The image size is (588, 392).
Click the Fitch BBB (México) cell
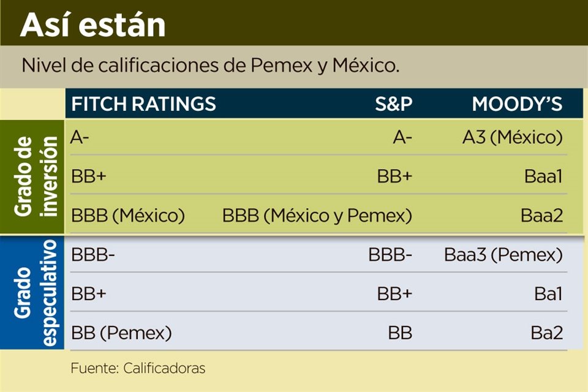click(x=128, y=216)
